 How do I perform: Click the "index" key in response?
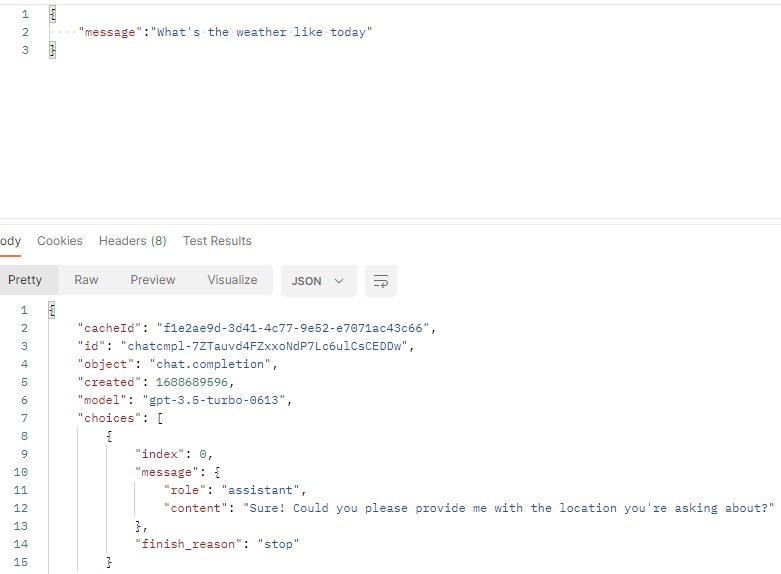(x=160, y=454)
